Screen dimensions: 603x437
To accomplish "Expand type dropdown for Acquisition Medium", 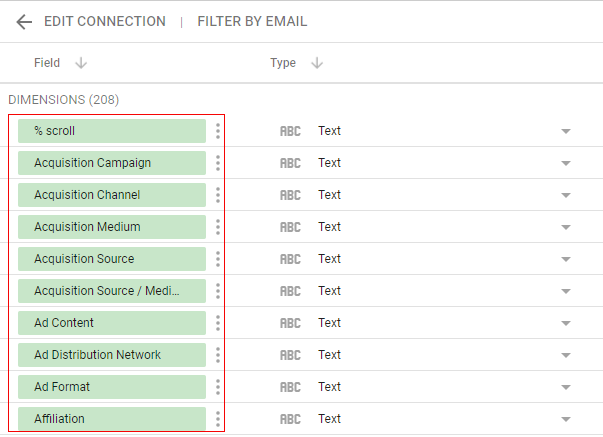I will 565,227.
